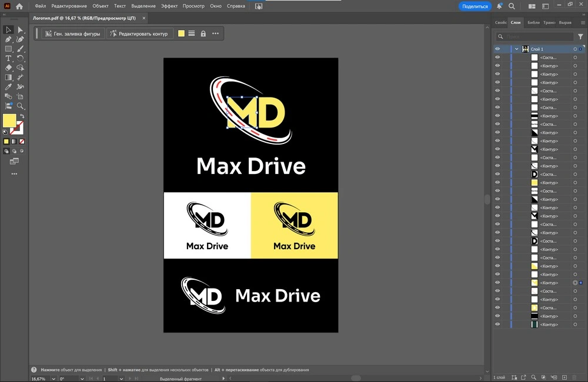Pick the Rectangle tool

pyautogui.click(x=9, y=49)
